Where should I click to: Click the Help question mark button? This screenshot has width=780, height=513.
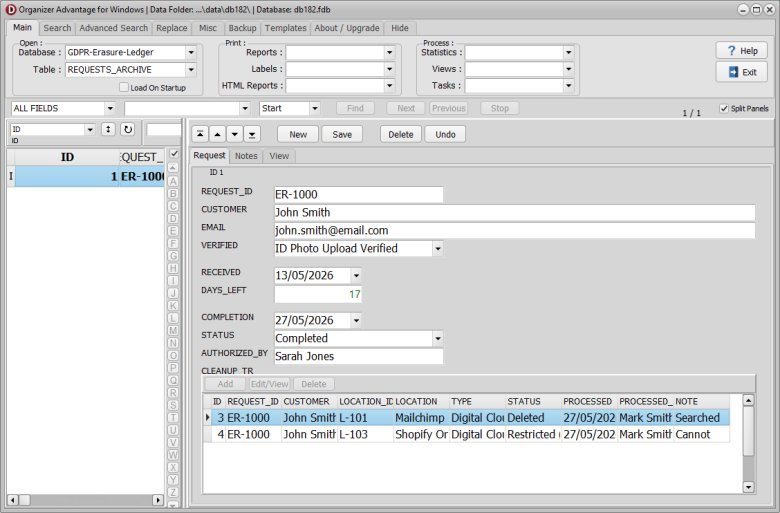click(x=742, y=51)
